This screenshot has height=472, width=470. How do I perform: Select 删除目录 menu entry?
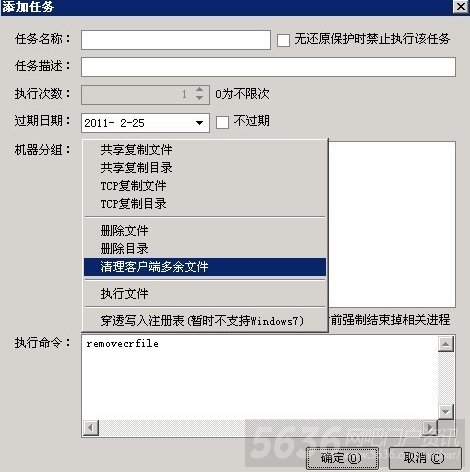coord(205,248)
